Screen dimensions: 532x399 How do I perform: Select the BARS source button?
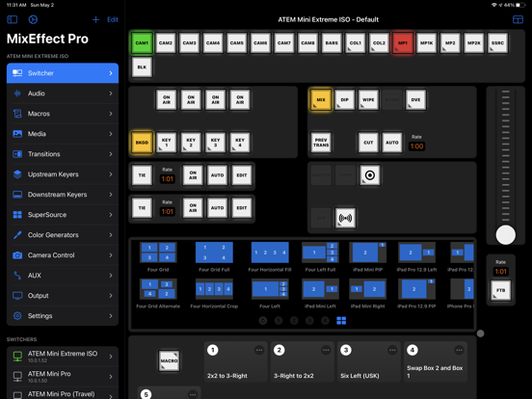tap(332, 43)
